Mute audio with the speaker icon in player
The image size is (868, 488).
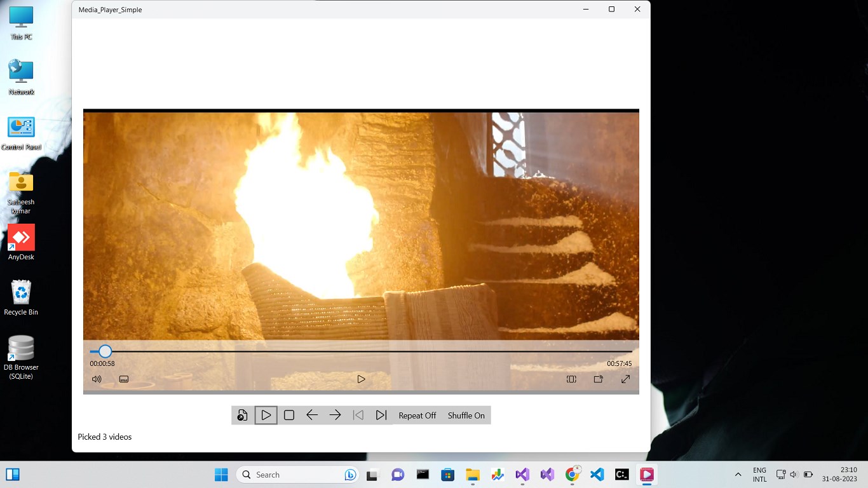[97, 379]
